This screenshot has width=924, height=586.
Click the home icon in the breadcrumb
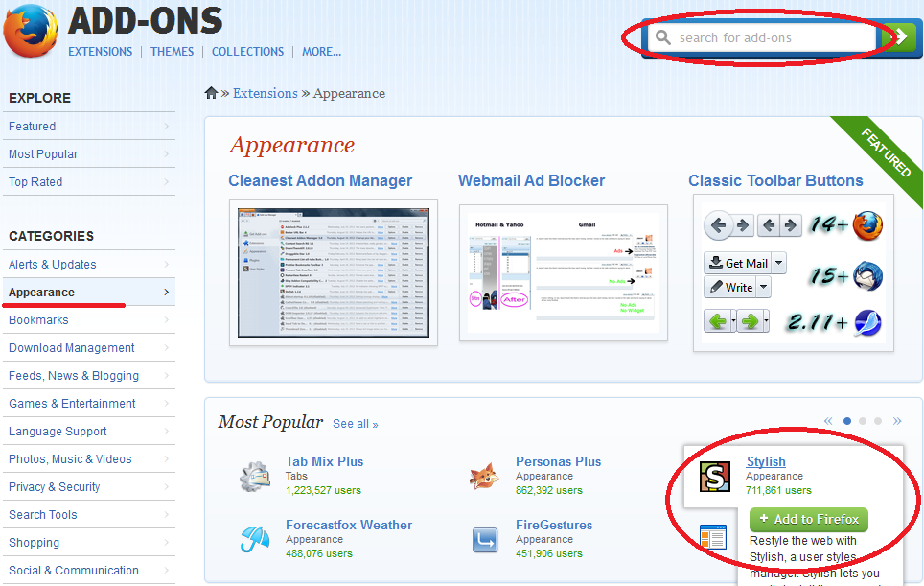tap(211, 92)
